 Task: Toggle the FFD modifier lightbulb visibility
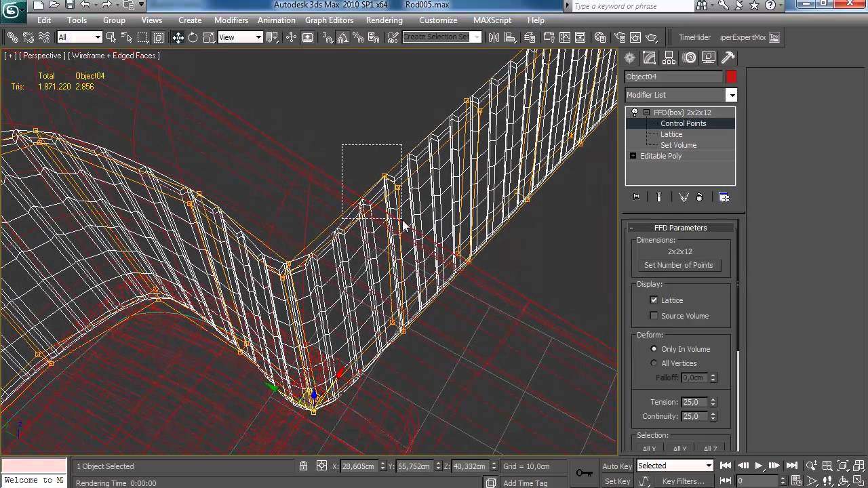tap(635, 113)
